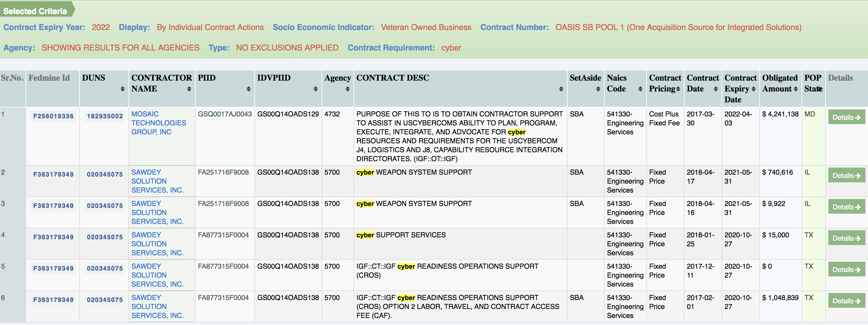Sort by PIID column arrows

[248, 89]
